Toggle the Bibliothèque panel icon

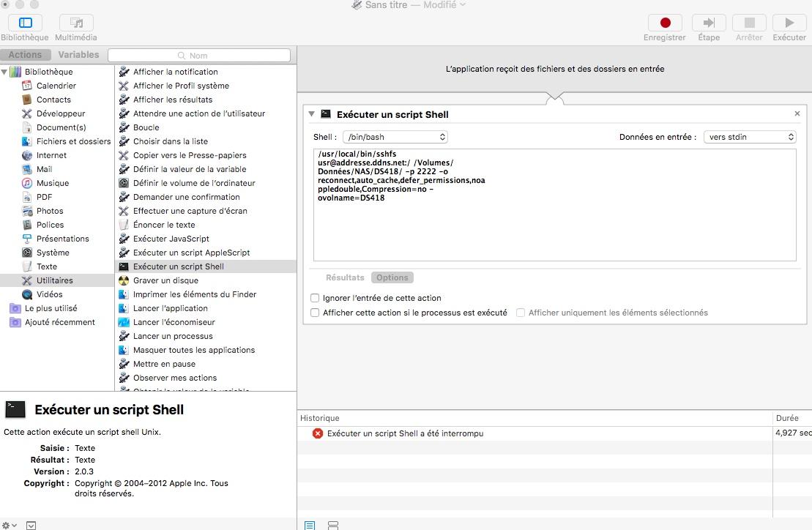pos(25,23)
